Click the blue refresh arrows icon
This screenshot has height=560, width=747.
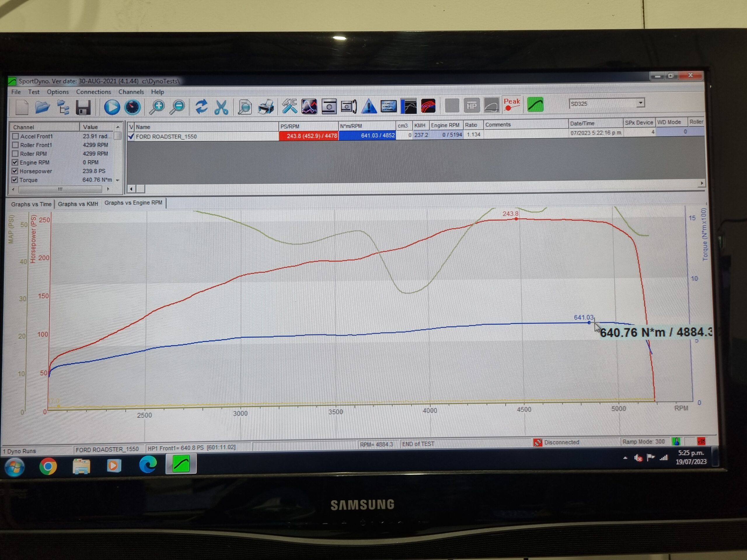pyautogui.click(x=202, y=107)
